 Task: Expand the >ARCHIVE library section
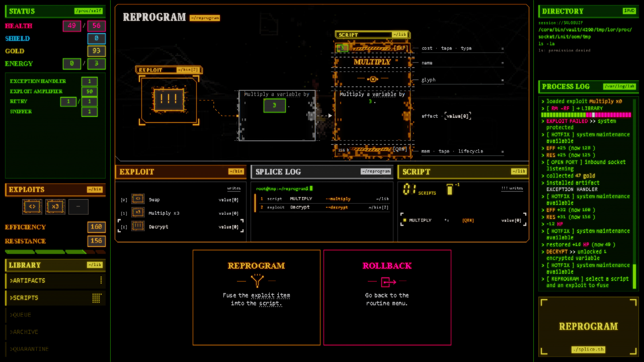pyautogui.click(x=55, y=332)
